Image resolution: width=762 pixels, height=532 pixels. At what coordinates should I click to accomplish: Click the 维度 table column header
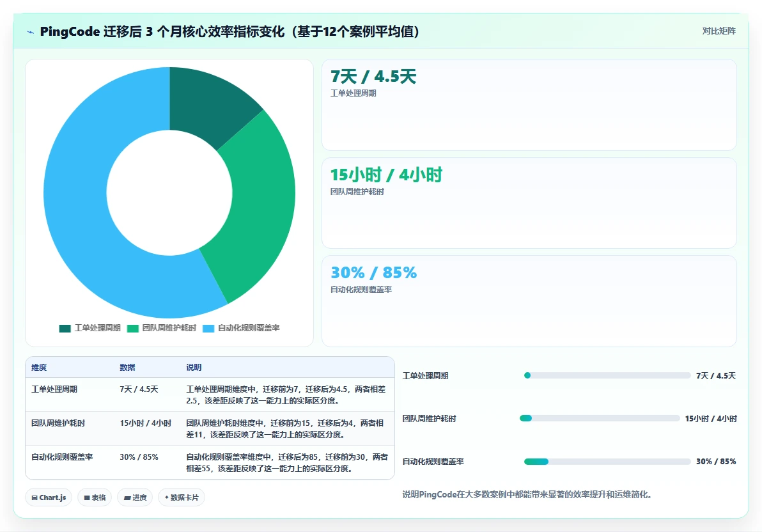coord(39,368)
